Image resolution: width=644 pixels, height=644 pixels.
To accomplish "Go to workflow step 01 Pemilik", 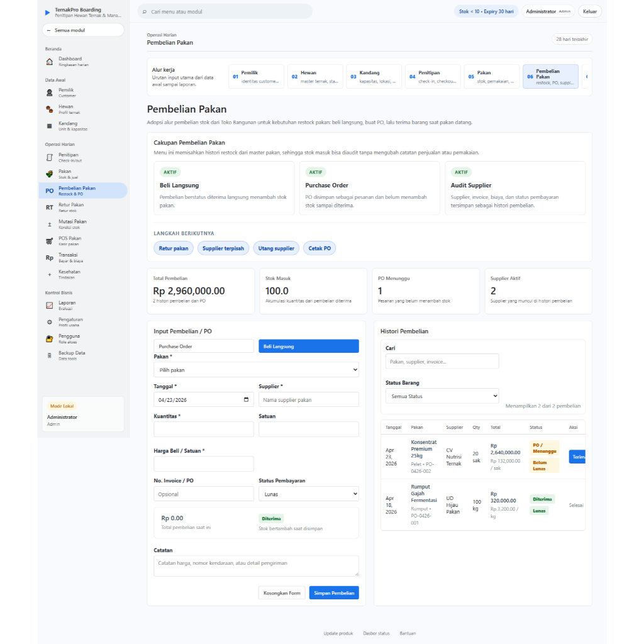I will [x=257, y=76].
